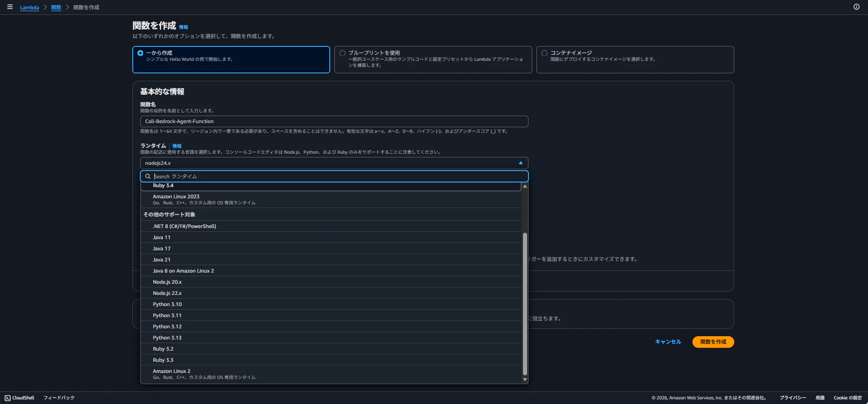Click the search magnifier in runtime search box
This screenshot has height=404, width=868.
pos(148,176)
